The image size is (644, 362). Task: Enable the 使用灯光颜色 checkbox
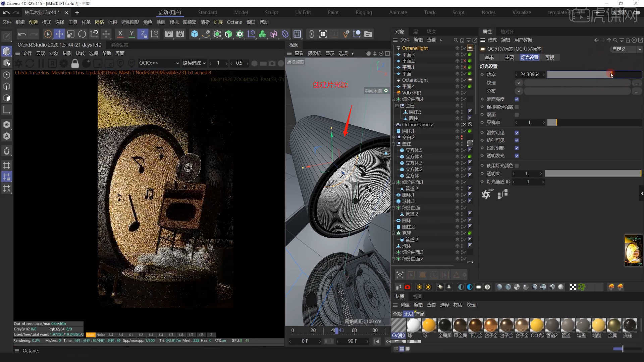pos(517,166)
